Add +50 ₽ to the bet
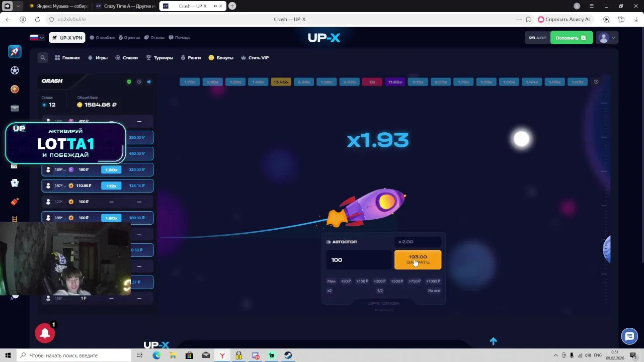 click(346, 281)
